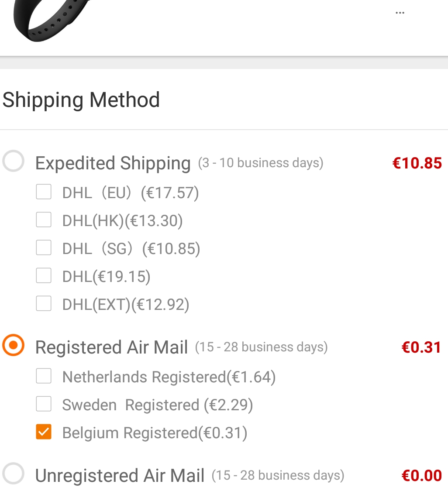Check the DHL (SG) €10.85 option
448x498 pixels.
[44, 248]
